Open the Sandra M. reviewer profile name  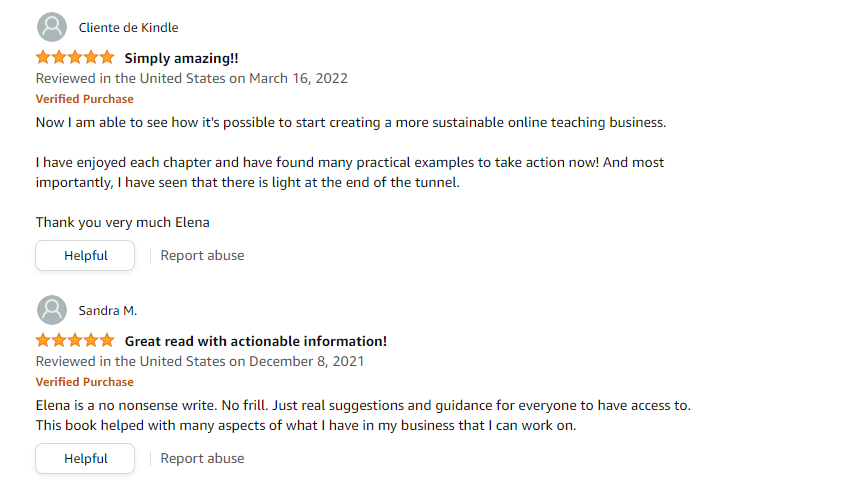[108, 310]
